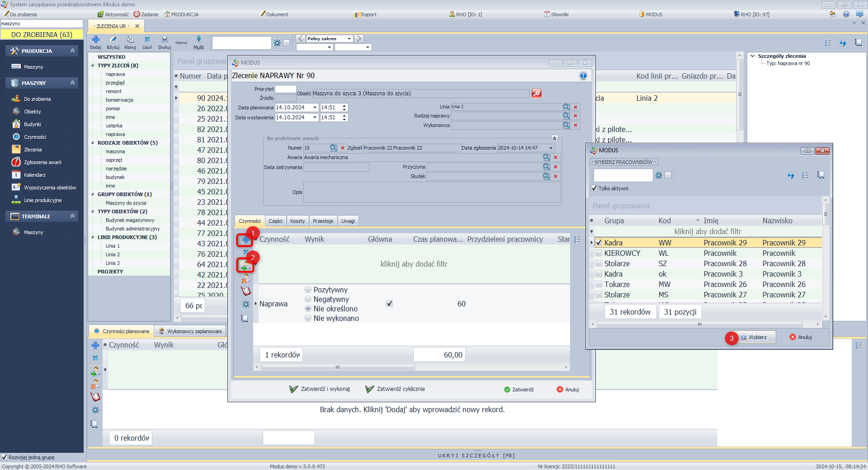Check the KIEROWCY row checkbox
The width and height of the screenshot is (868, 470).
(x=599, y=253)
